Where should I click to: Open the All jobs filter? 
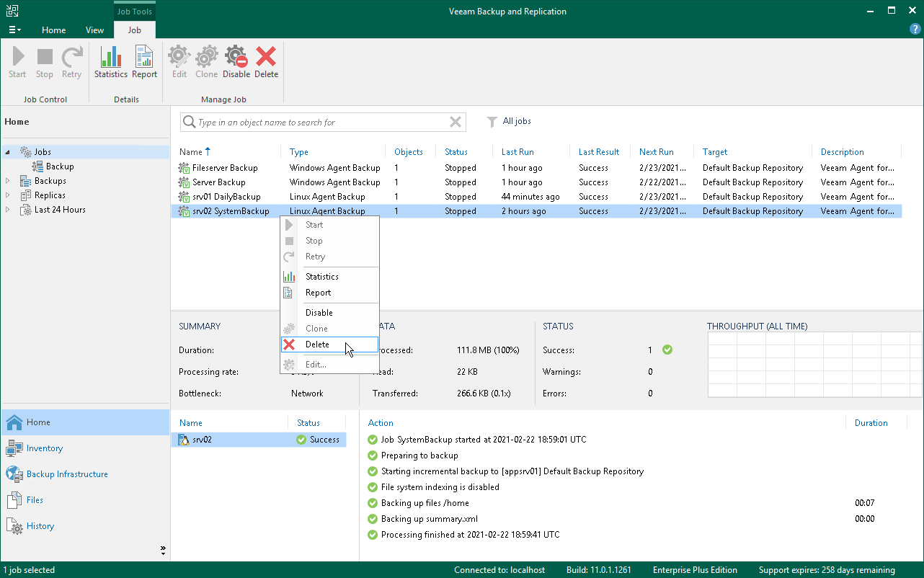[x=517, y=121]
